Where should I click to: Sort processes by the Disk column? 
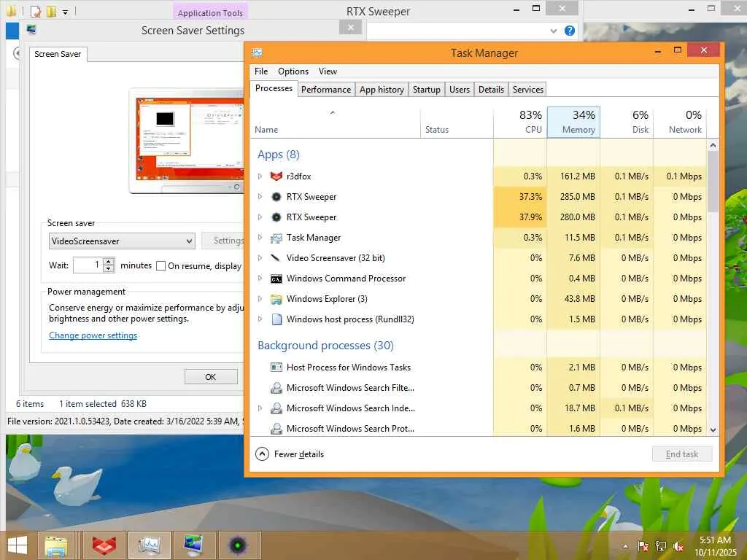coord(627,122)
